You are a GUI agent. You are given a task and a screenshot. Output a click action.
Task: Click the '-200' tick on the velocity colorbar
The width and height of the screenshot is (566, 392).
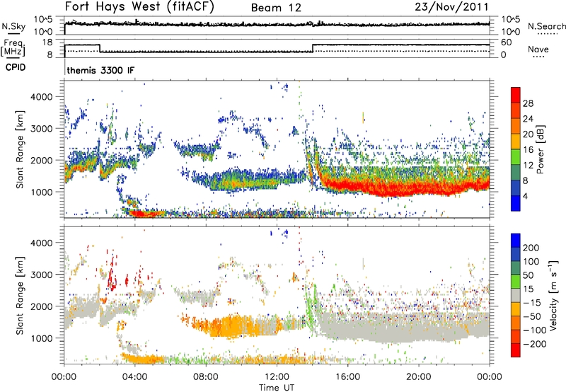534,344
